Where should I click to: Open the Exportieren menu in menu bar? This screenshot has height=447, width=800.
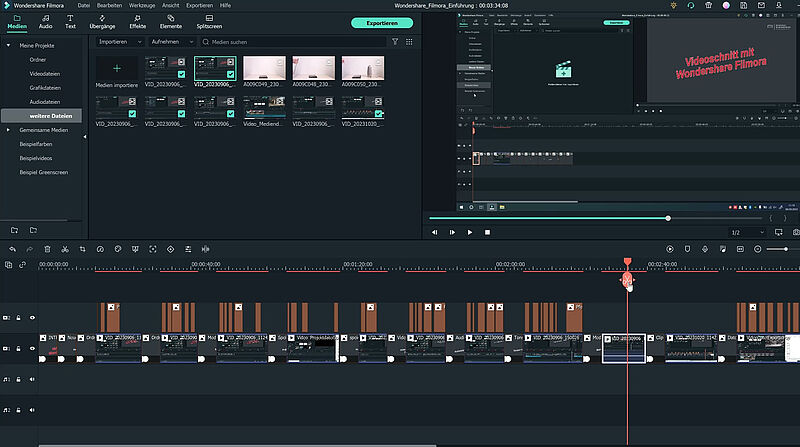[x=199, y=5]
